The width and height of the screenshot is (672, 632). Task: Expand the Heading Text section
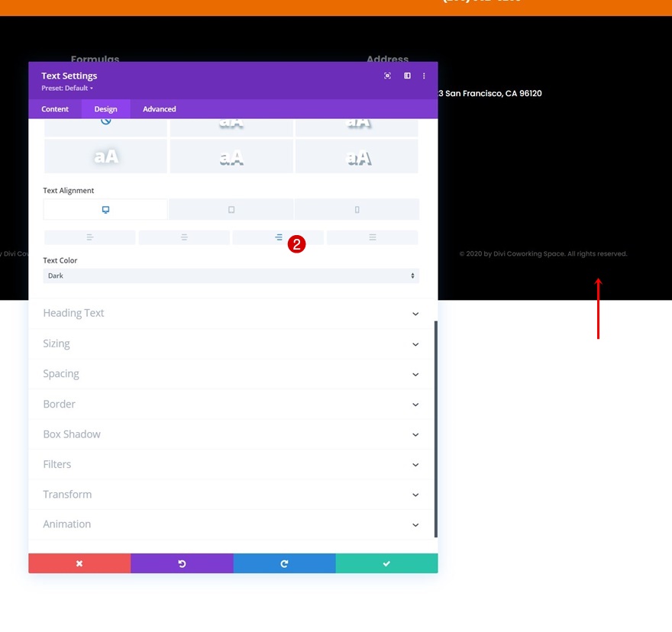tap(231, 313)
